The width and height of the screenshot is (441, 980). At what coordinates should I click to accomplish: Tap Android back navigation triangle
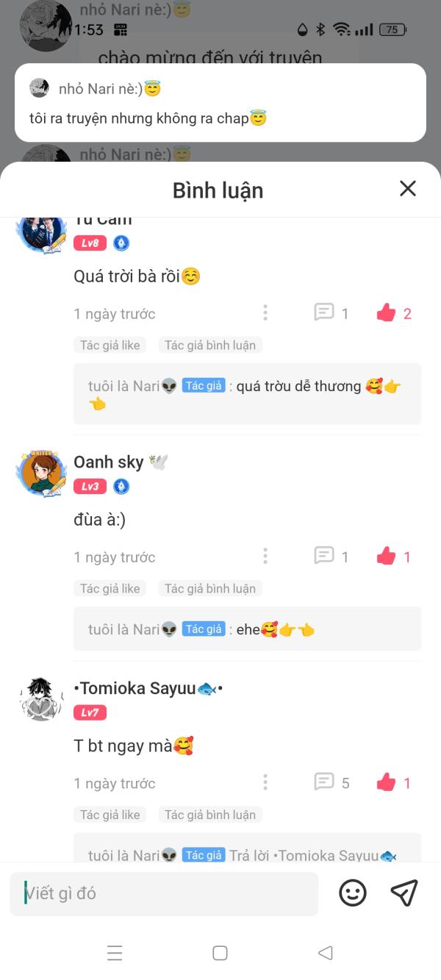click(326, 953)
